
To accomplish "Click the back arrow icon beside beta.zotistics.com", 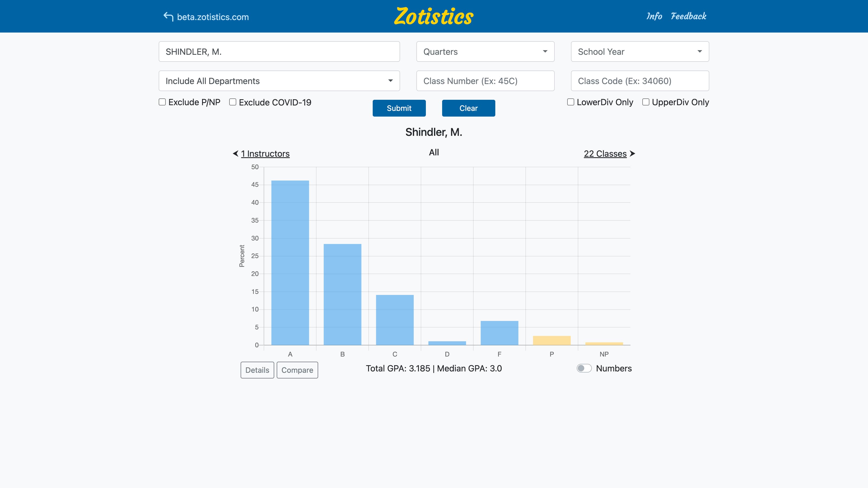I will (168, 17).
